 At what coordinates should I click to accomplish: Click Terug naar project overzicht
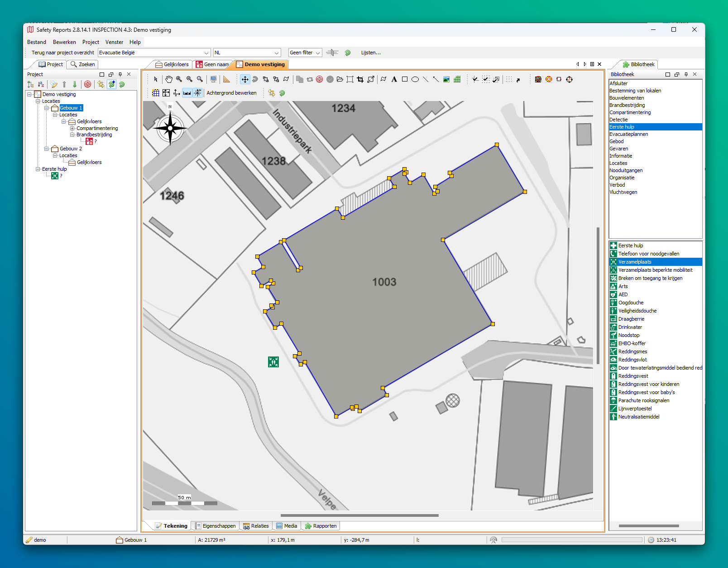click(62, 53)
